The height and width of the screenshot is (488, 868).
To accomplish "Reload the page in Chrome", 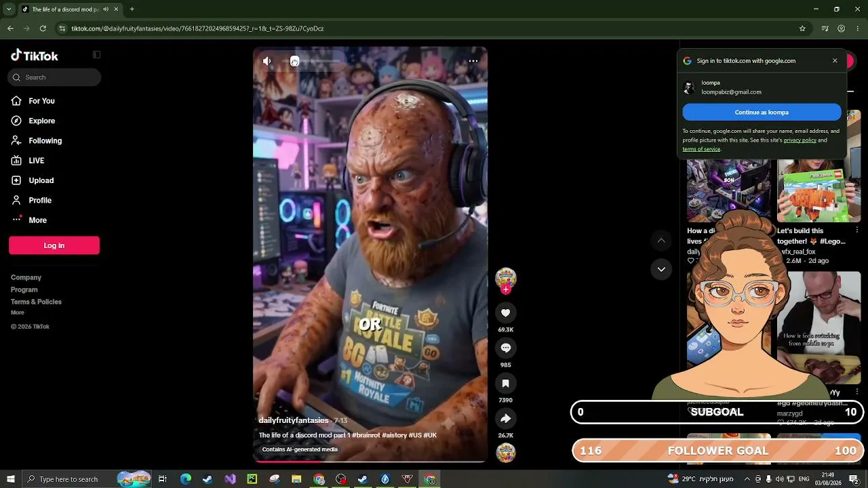I will pyautogui.click(x=43, y=28).
